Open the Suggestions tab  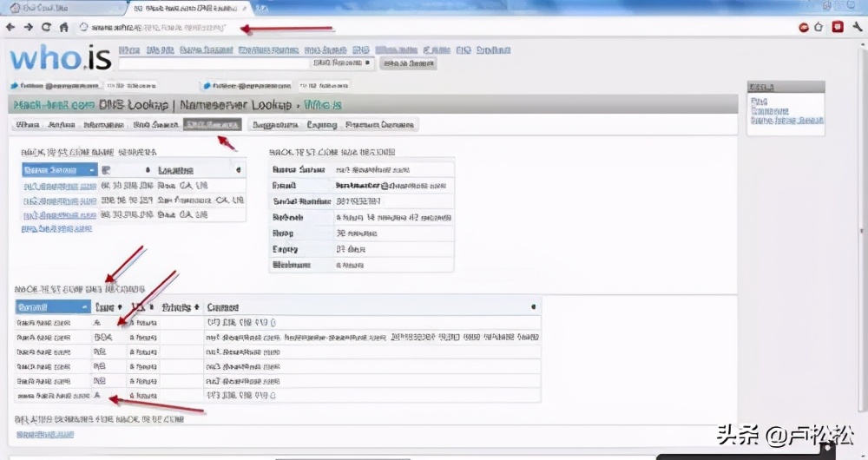click(x=275, y=125)
